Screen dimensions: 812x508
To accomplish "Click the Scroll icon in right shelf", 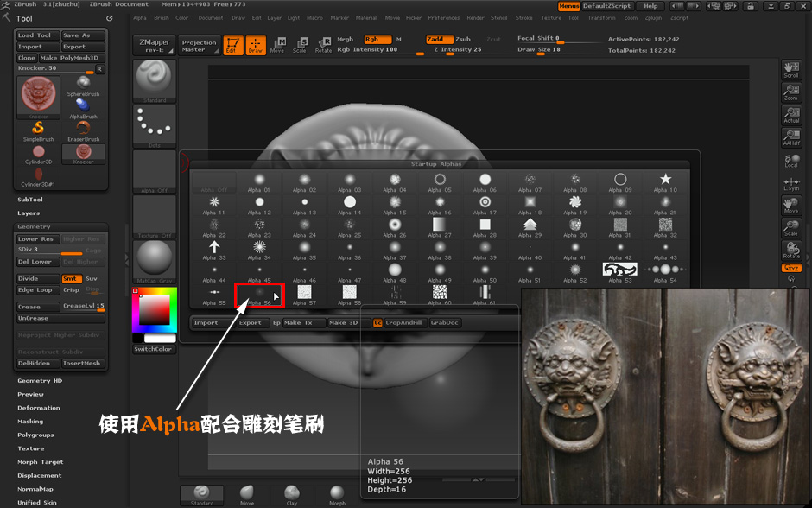I will coord(790,70).
